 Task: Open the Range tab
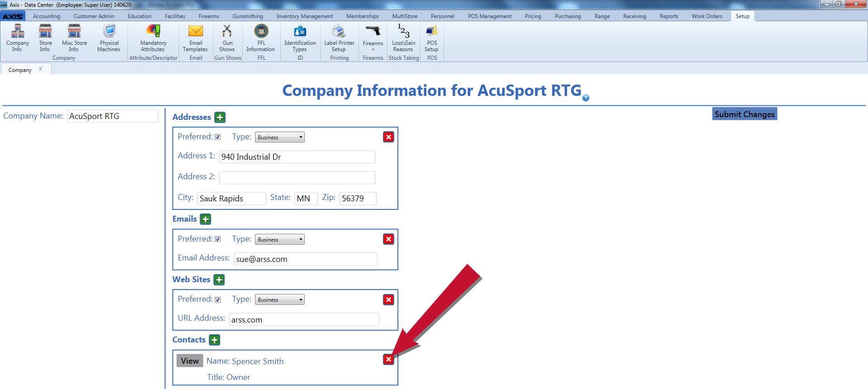(602, 16)
